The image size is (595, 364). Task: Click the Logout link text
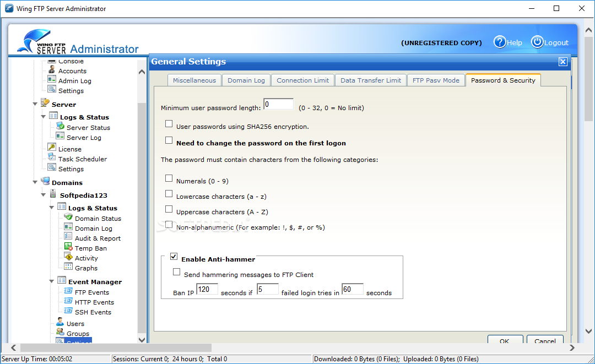(556, 43)
